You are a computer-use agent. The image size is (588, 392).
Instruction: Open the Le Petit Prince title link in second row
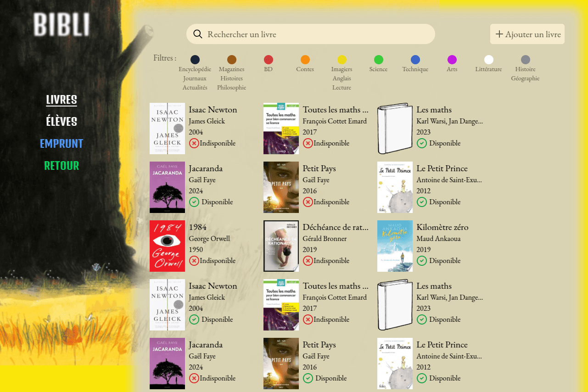[442, 168]
